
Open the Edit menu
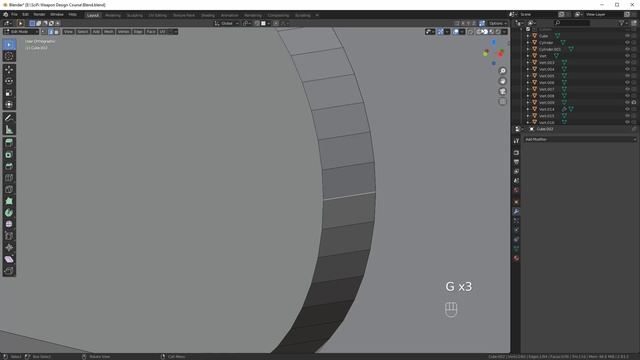click(25, 15)
